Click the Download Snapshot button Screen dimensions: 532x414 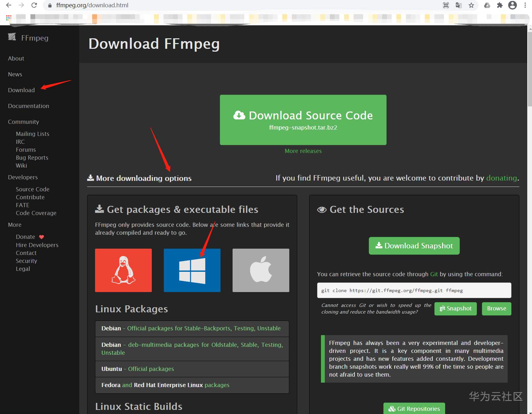(x=414, y=246)
